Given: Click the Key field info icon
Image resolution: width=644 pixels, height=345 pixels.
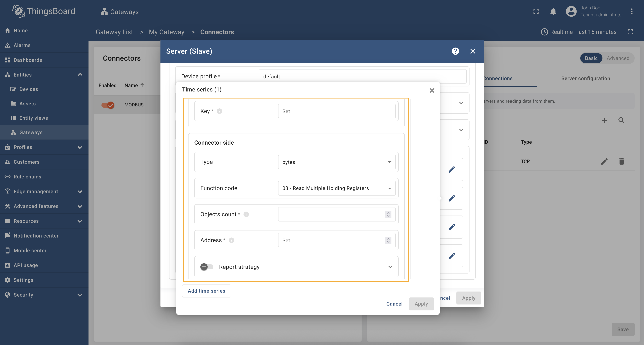Looking at the screenshot, I should pyautogui.click(x=219, y=111).
